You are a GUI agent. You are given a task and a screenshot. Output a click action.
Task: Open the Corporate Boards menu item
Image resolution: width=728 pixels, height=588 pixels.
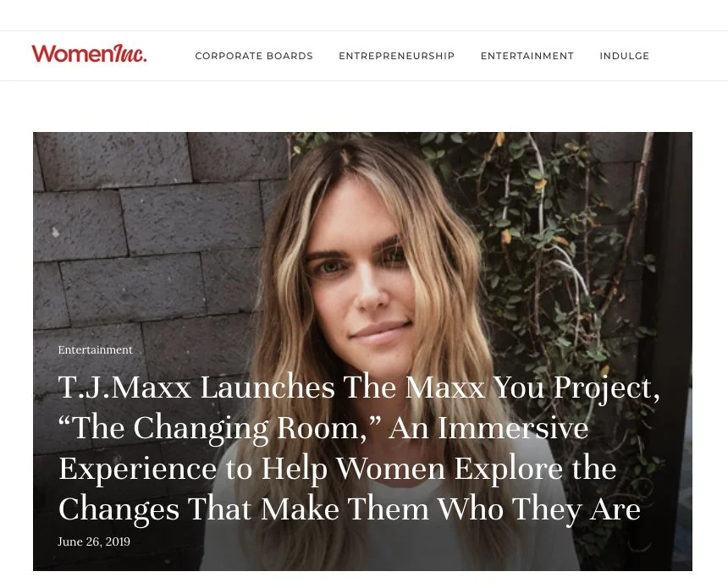click(254, 56)
